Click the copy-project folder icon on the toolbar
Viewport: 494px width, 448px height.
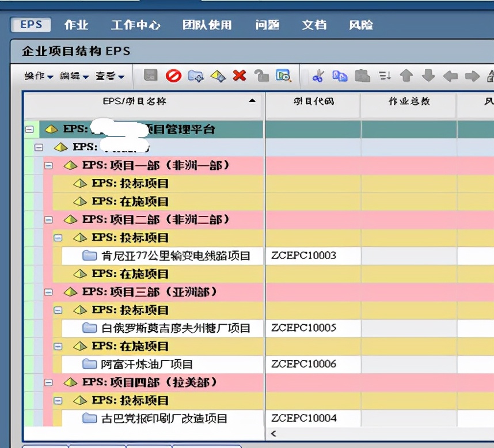coord(196,75)
